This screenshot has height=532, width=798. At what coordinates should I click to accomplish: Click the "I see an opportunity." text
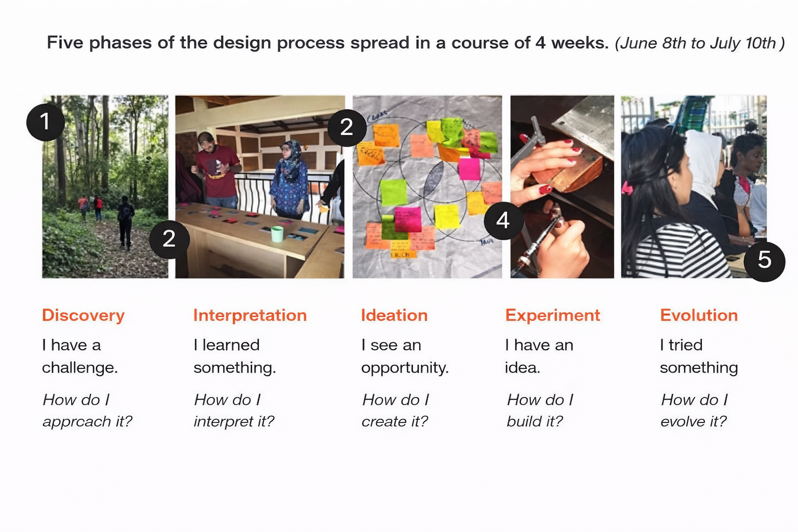click(x=405, y=356)
